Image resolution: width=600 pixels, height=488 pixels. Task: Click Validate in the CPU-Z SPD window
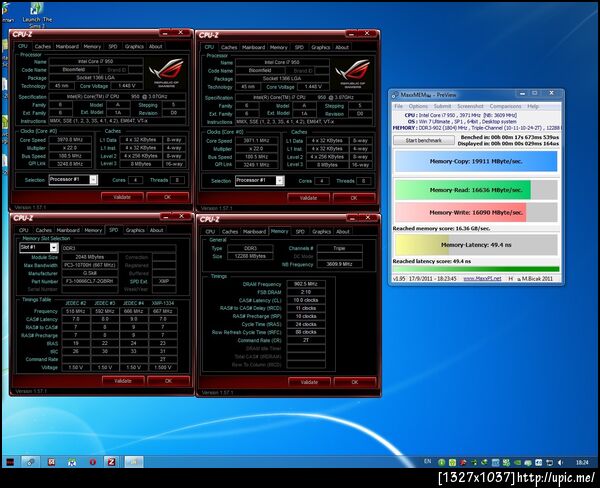click(x=123, y=381)
